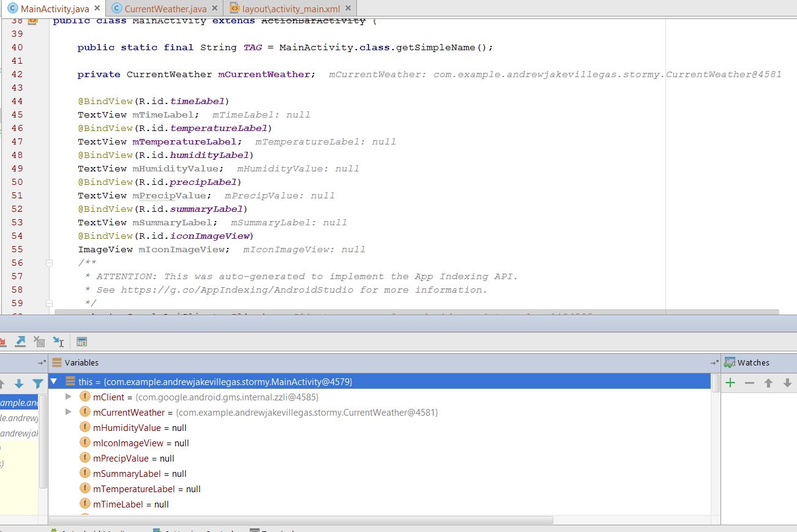Screen dimensions: 797x532
Task: Click the Watches panel title
Action: tap(753, 362)
